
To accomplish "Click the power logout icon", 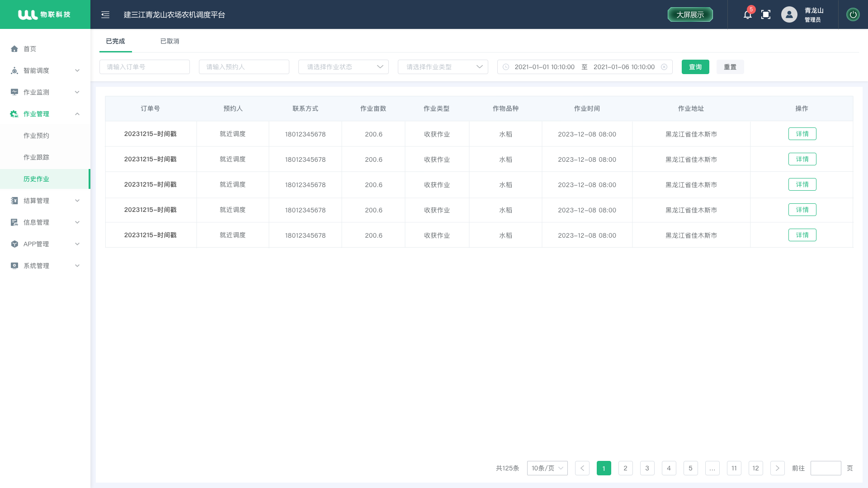I will [x=853, y=14].
